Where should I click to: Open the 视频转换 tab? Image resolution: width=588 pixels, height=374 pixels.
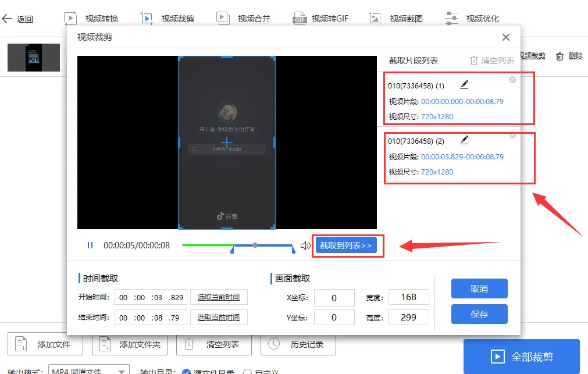coord(91,19)
